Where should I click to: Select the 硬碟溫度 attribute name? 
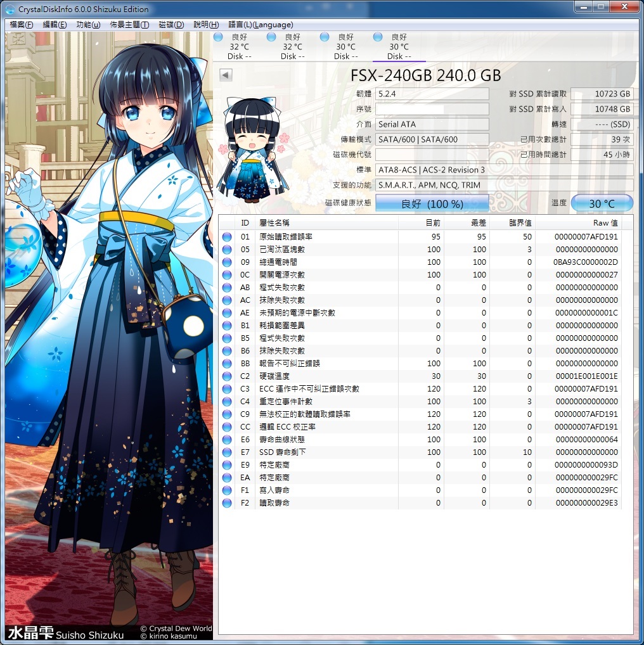(274, 376)
